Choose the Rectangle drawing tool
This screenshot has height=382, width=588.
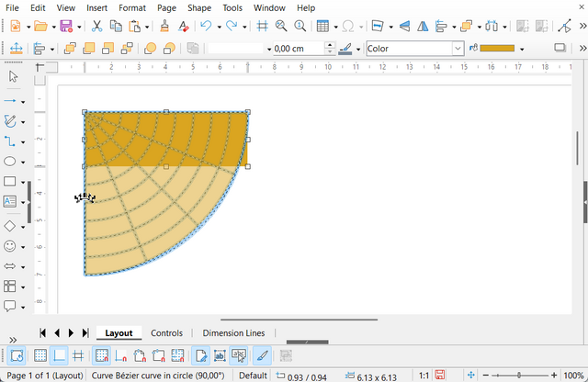[x=11, y=183]
